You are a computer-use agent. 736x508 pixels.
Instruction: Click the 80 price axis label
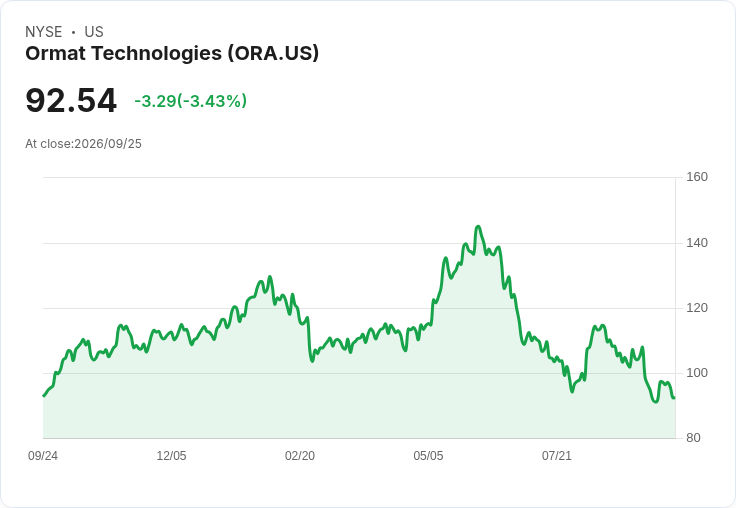tap(693, 438)
